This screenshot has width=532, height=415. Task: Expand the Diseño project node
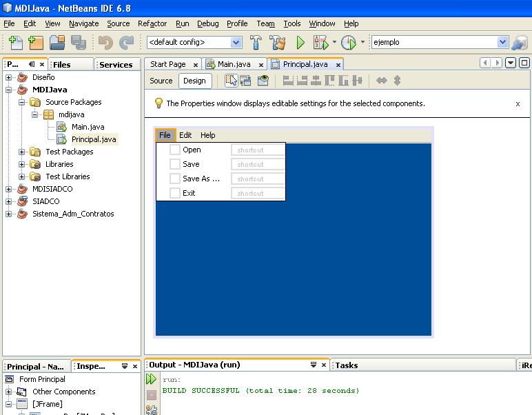pos(9,77)
